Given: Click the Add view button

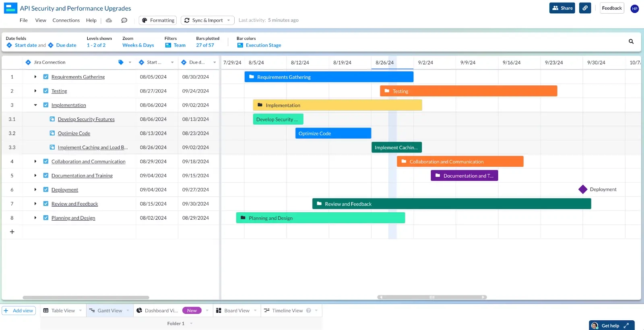Looking at the screenshot, I should (19, 311).
